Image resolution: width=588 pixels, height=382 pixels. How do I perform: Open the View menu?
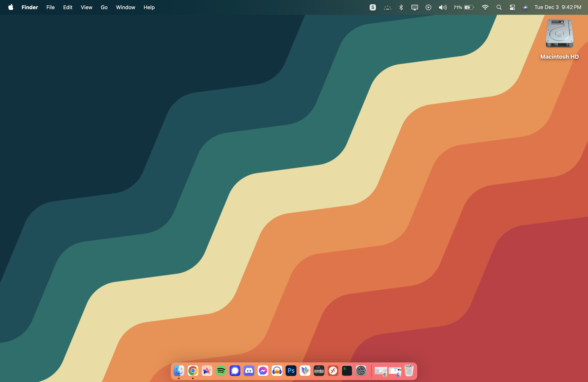click(86, 7)
